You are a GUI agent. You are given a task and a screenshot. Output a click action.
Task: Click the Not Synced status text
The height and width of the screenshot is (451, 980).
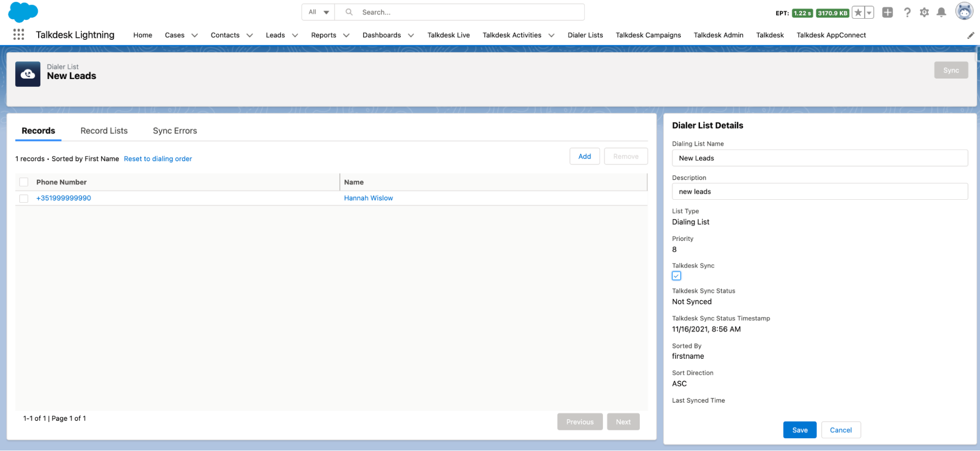(x=692, y=302)
